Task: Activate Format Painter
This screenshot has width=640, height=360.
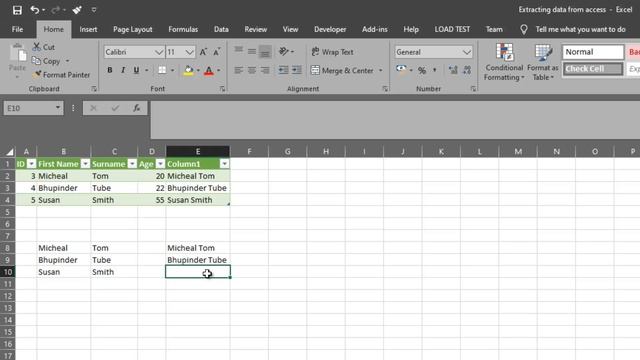Action: 61,75
